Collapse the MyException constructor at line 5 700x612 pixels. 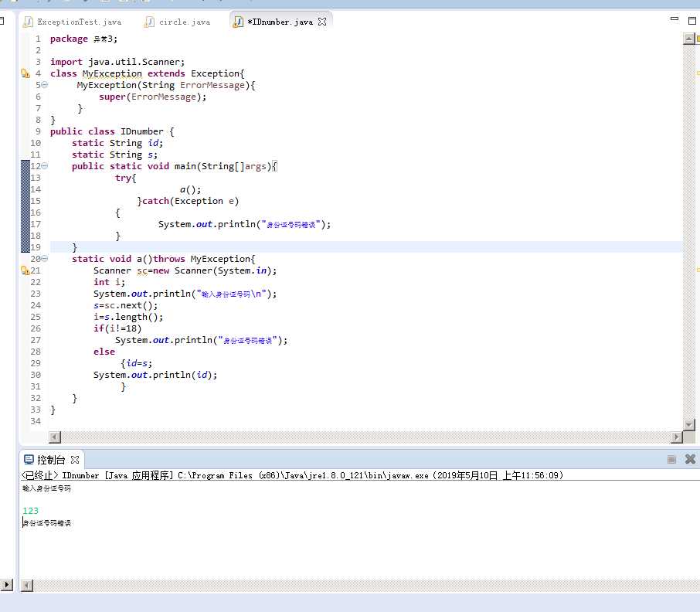[x=44, y=85]
